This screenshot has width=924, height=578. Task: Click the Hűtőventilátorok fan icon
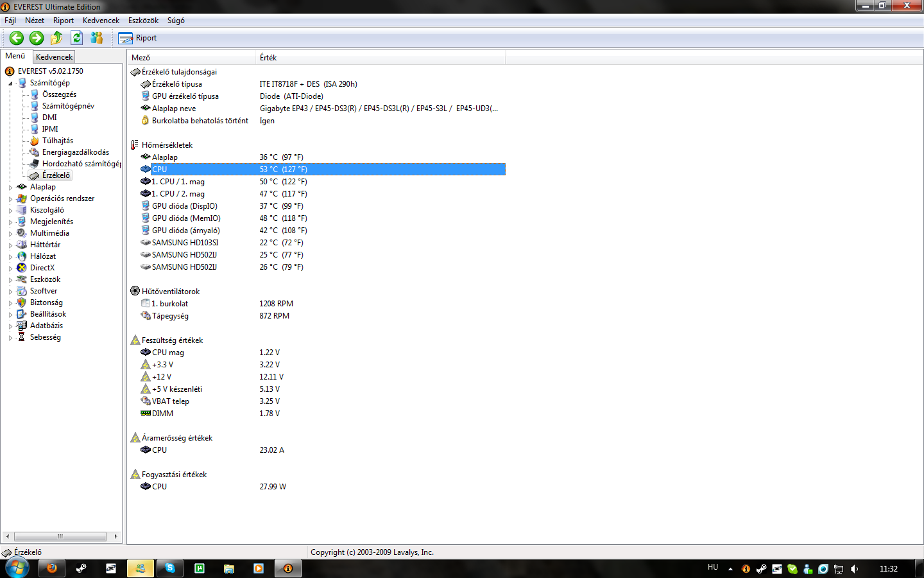click(x=135, y=292)
